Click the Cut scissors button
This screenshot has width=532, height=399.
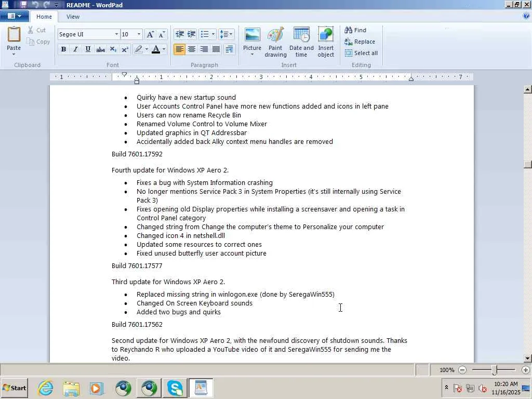36,30
